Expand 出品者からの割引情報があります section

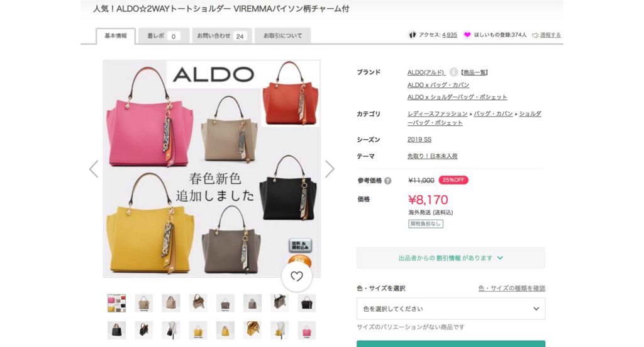click(x=450, y=258)
